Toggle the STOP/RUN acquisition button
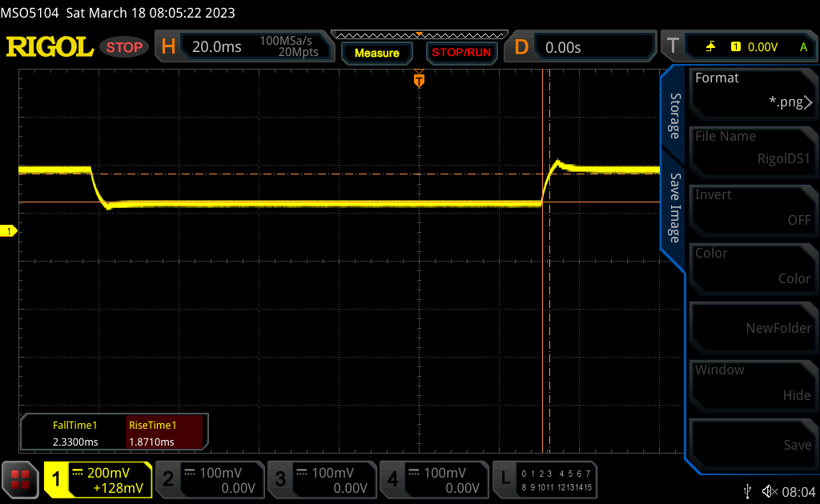This screenshot has height=504, width=820. click(460, 53)
